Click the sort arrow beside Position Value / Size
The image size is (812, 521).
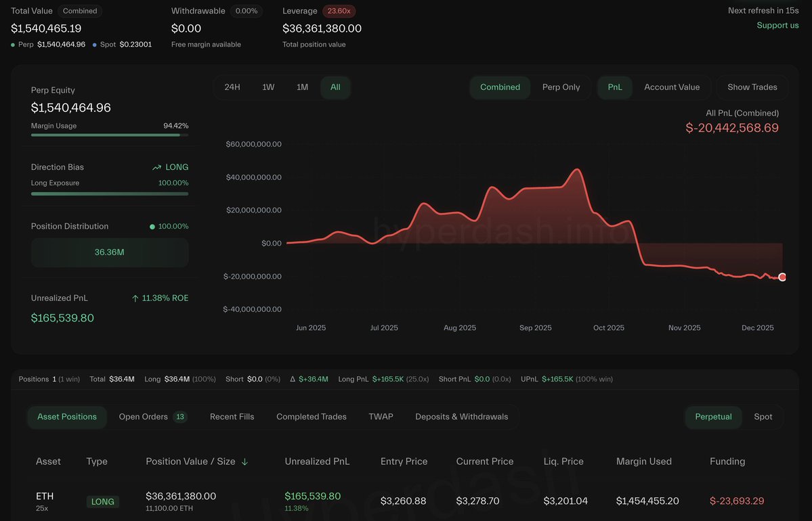tap(244, 461)
